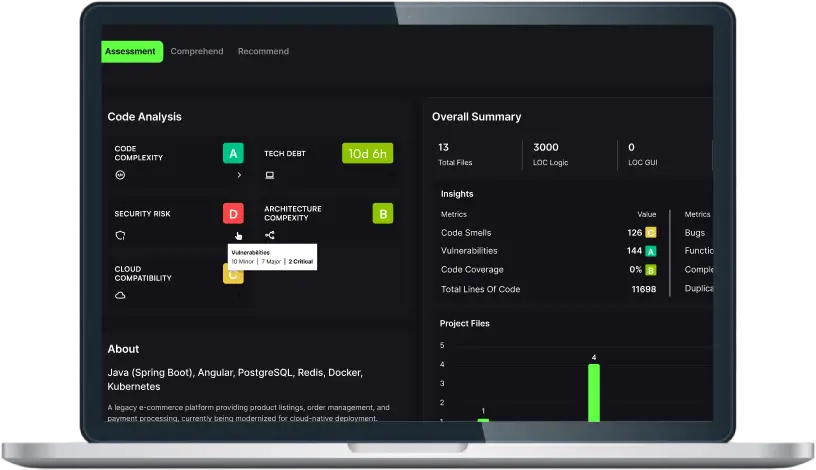Click the Tech Debt laptop icon

(270, 175)
